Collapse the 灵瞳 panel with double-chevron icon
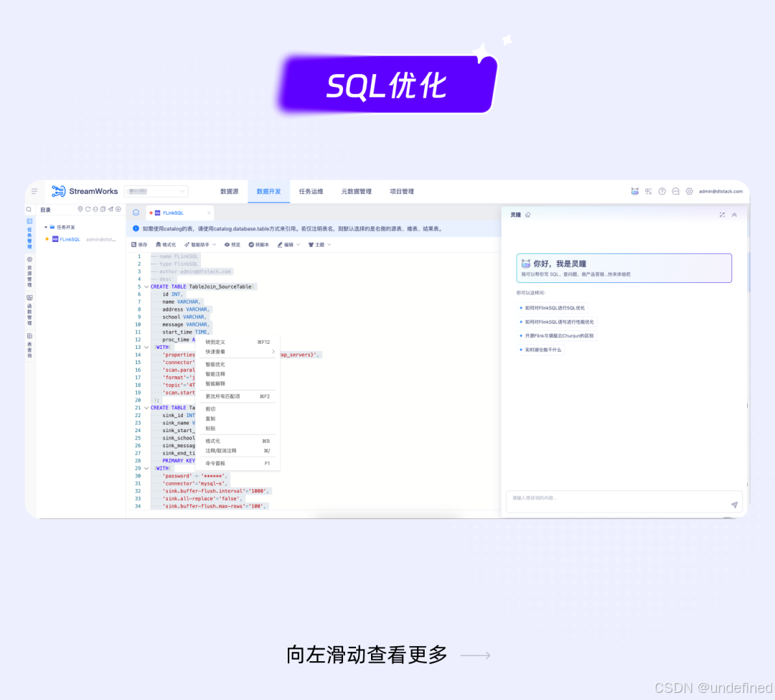The width and height of the screenshot is (775, 700). click(x=735, y=215)
